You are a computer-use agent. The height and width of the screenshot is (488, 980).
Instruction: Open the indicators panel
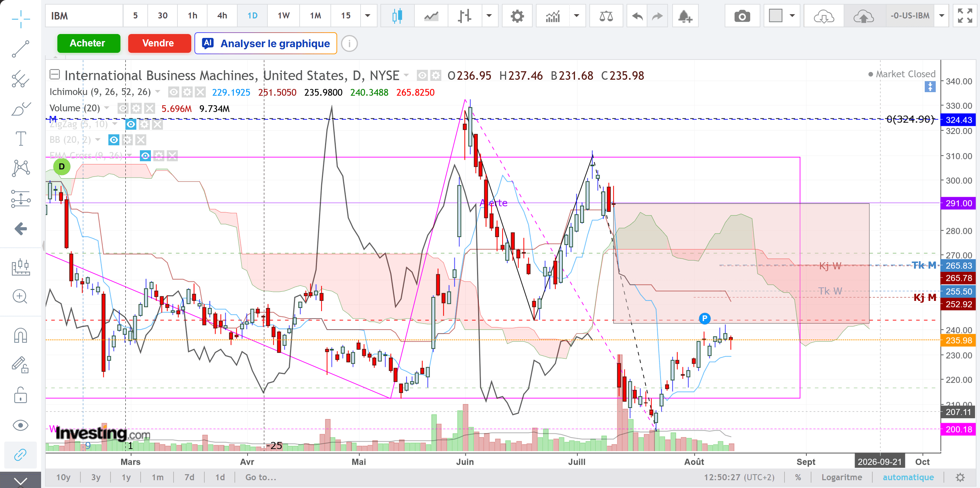tap(553, 16)
